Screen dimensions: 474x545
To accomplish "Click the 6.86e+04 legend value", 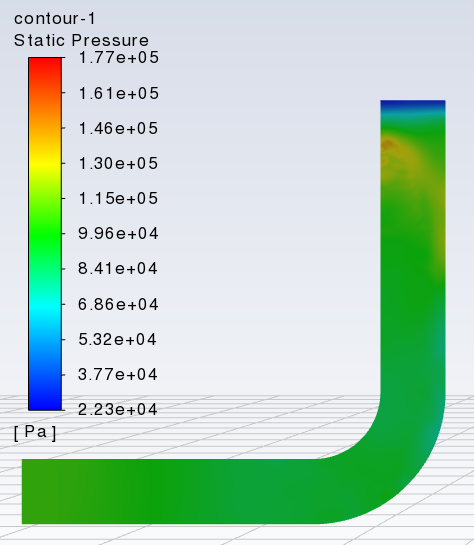I will point(118,304).
